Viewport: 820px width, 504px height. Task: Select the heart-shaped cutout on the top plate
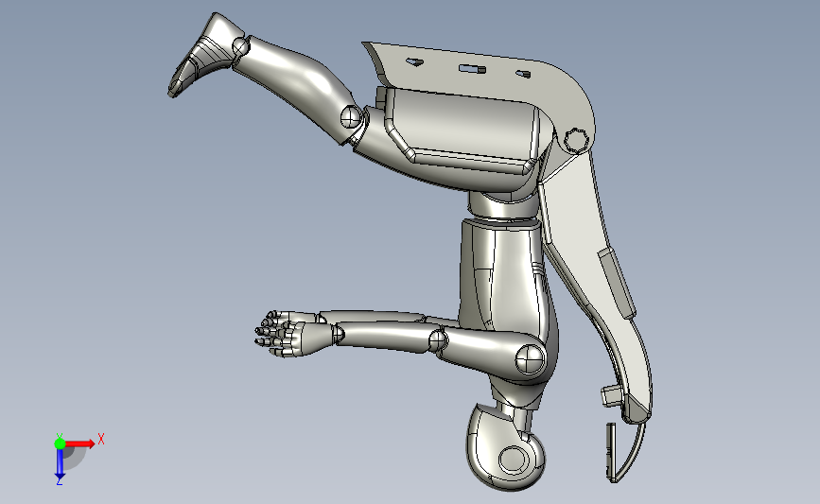[x=414, y=62]
